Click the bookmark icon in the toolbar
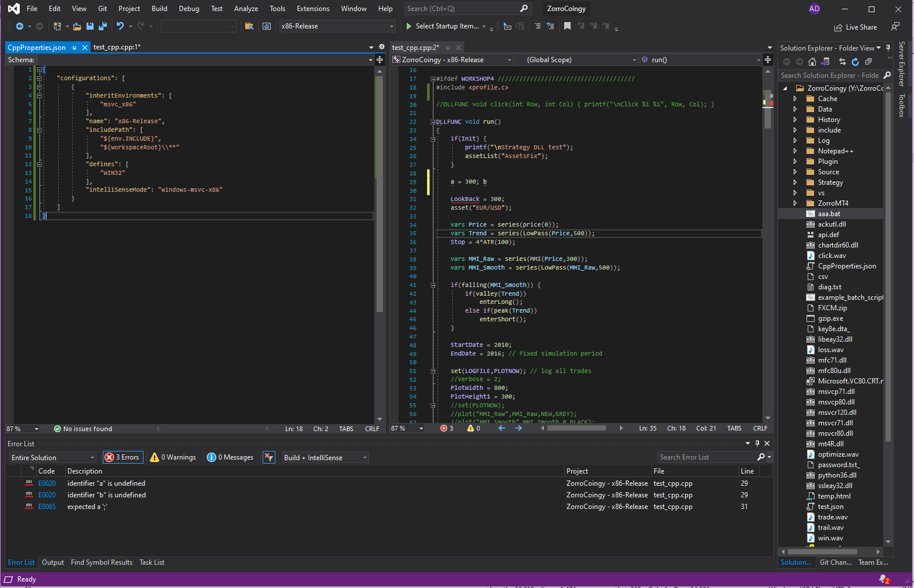The image size is (914, 588). [x=567, y=26]
